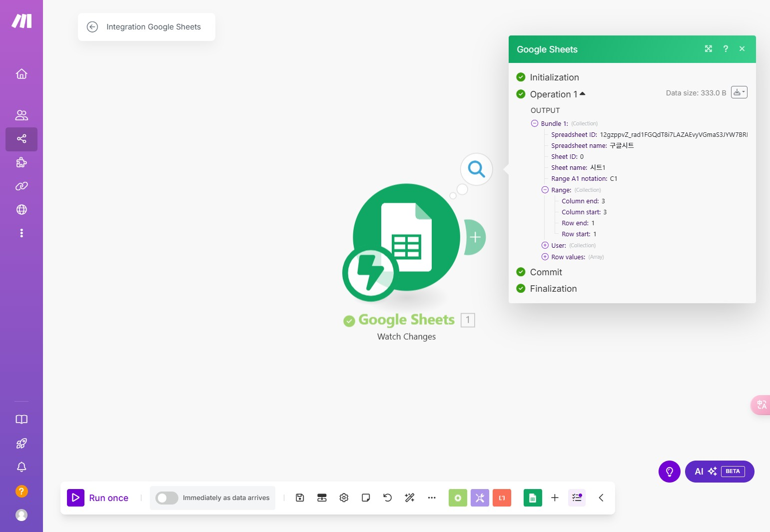This screenshot has width=770, height=532.
Task: Click the pink translate widget icon
Action: click(761, 405)
